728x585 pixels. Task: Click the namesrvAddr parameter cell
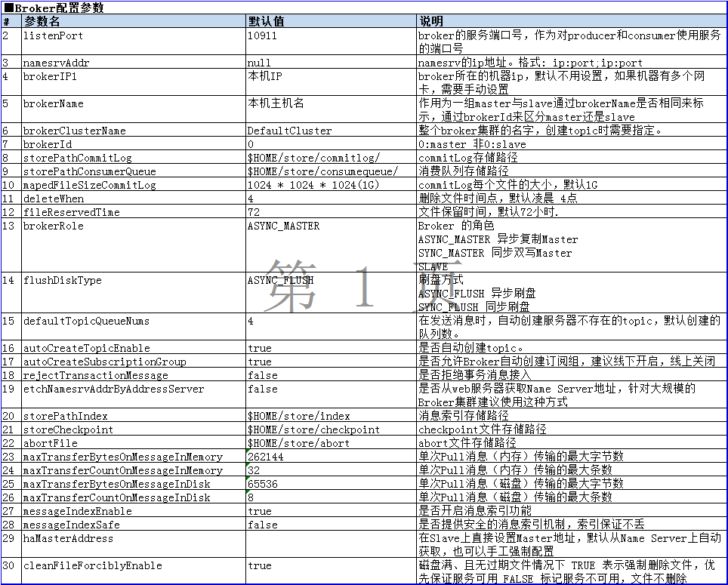[134, 62]
